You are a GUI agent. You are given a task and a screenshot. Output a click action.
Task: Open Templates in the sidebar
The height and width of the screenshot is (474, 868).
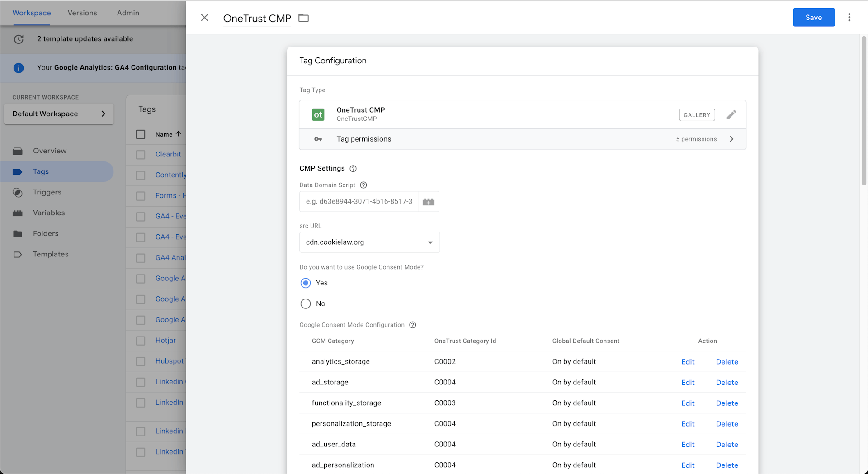pos(51,254)
